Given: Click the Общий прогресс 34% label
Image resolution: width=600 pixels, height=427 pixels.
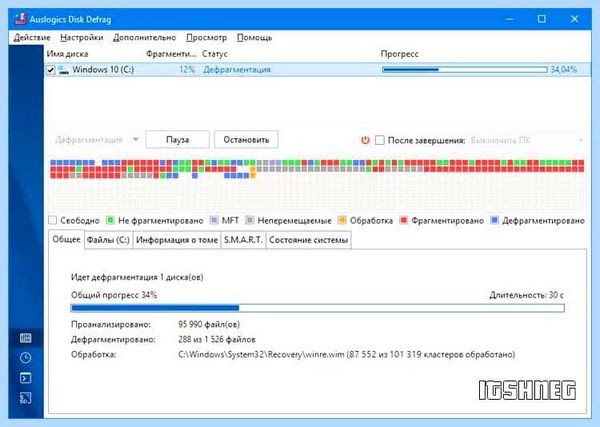Looking at the screenshot, I should (x=114, y=295).
